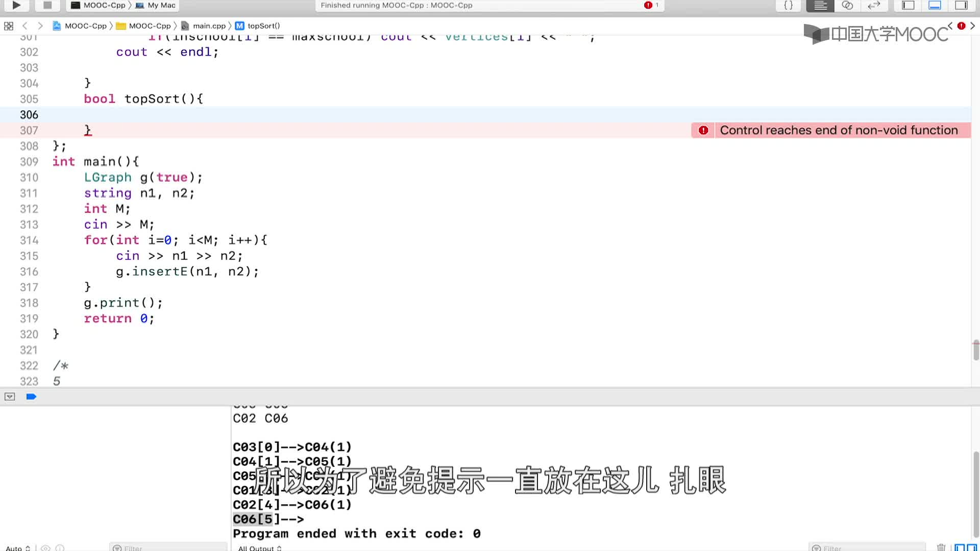Click the 'cout << endl;' line

click(167, 52)
